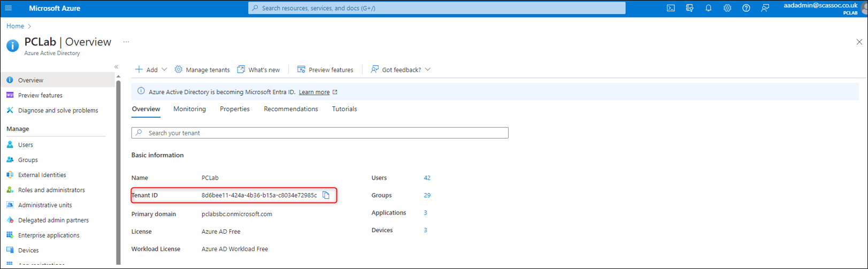Open the hamburger portal menu
868x269 pixels.
[8, 8]
